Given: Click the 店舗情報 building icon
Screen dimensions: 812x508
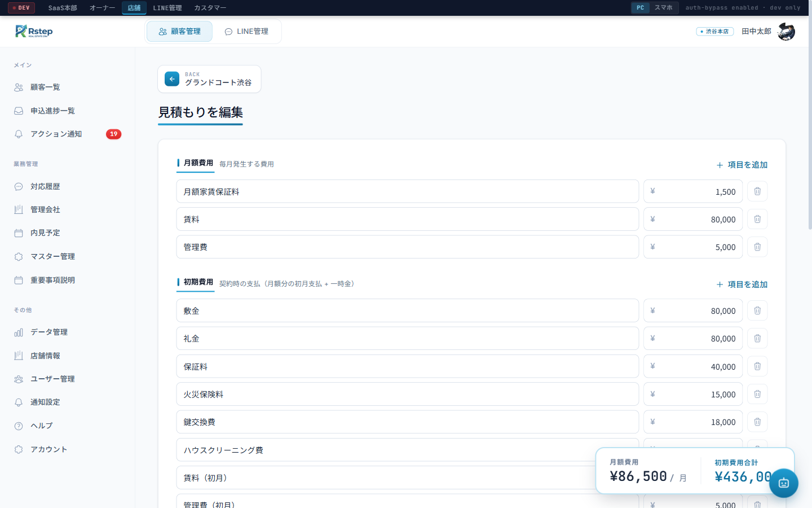Looking at the screenshot, I should [x=19, y=356].
